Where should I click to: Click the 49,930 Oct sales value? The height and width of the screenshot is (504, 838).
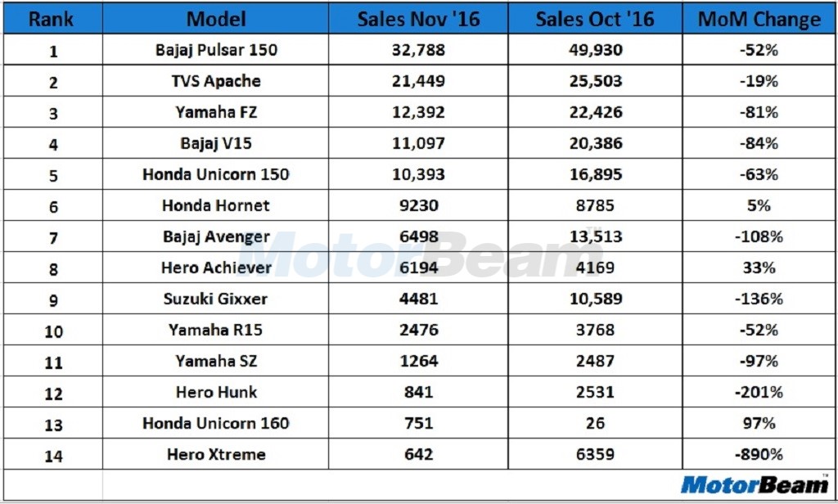pos(595,50)
